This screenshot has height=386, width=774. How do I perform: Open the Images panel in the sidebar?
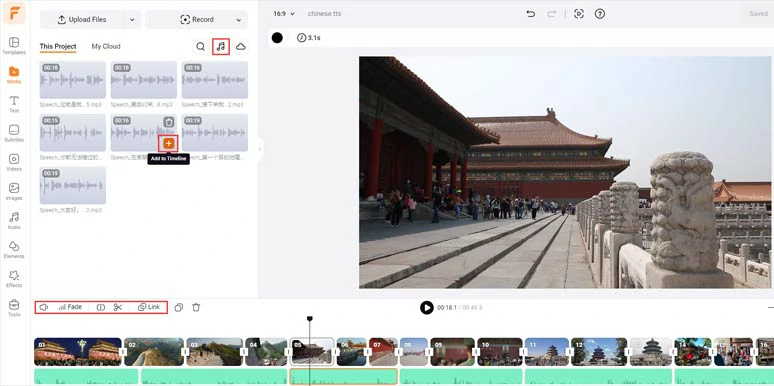coord(14,191)
